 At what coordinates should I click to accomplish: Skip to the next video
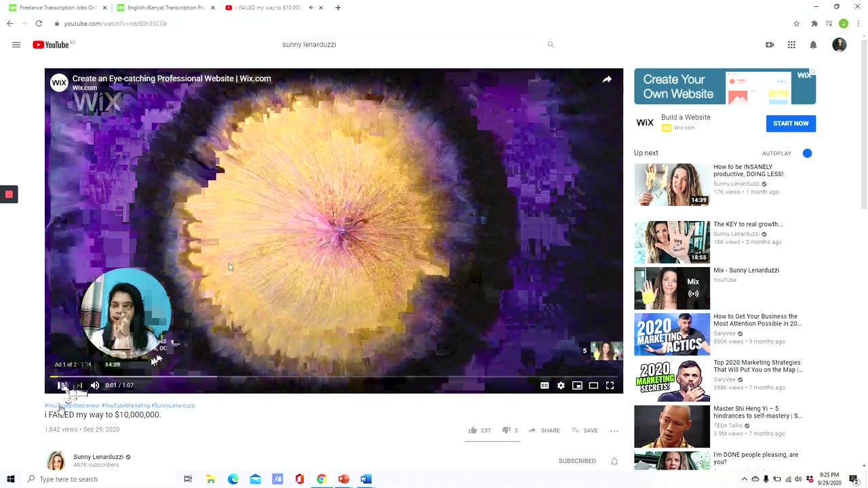[x=79, y=385]
